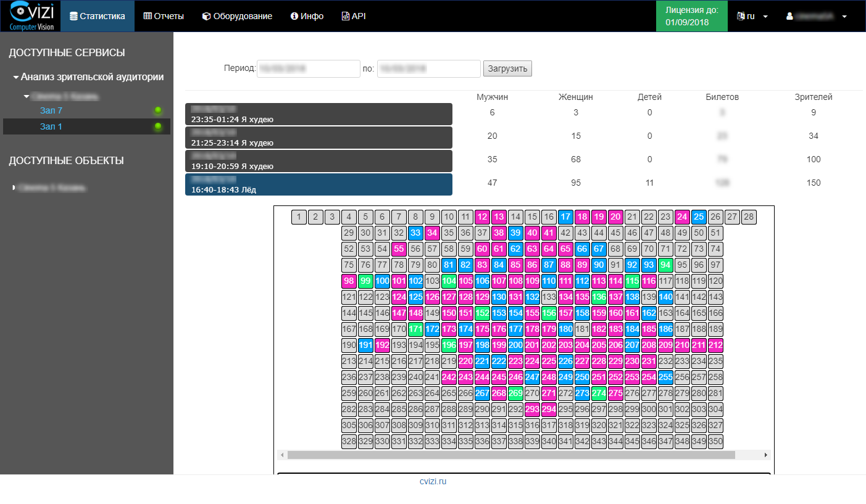Click blue seat 33
This screenshot has height=504, width=866.
pyautogui.click(x=415, y=233)
